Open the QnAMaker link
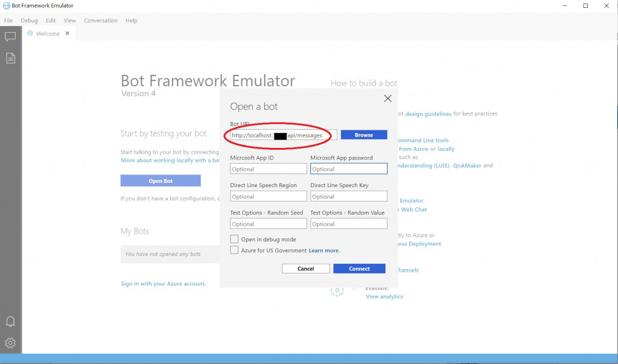 pos(467,165)
